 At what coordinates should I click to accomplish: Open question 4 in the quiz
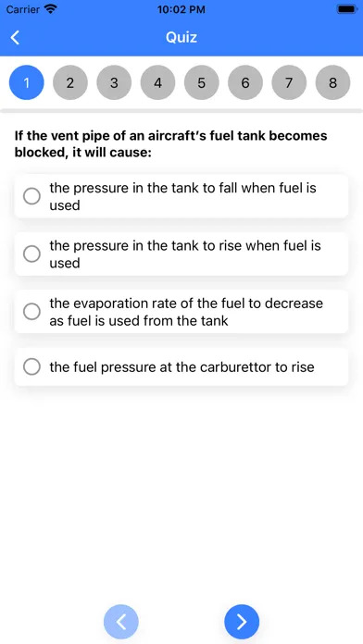click(x=157, y=82)
